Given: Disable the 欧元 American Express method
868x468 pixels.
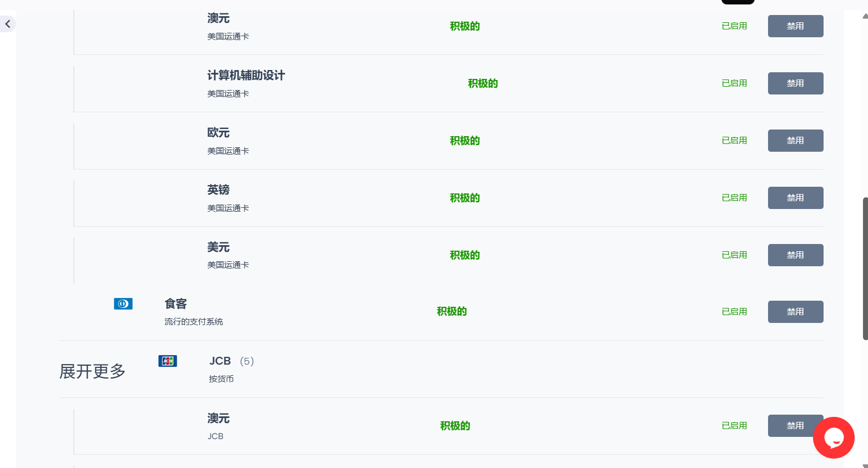Looking at the screenshot, I should pos(795,141).
